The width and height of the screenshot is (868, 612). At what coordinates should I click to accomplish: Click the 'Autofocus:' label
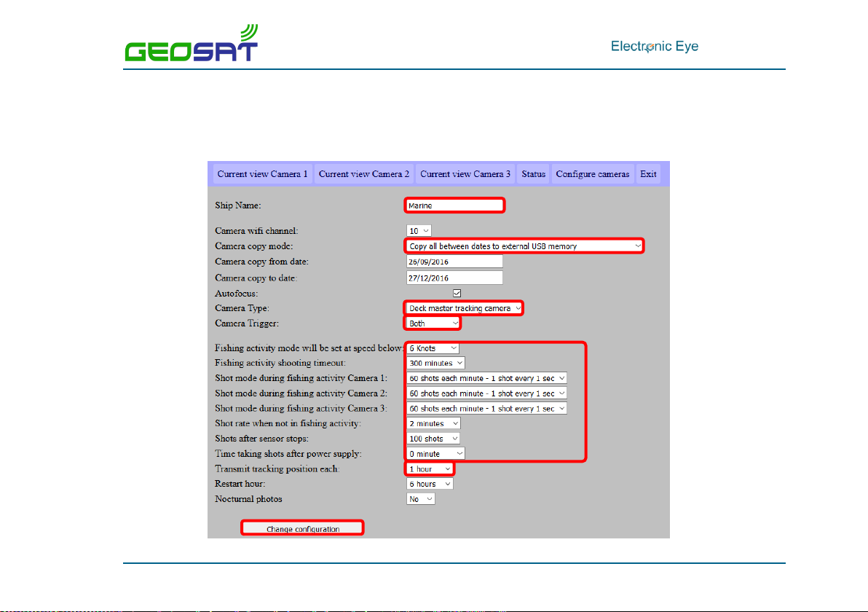tap(237, 294)
